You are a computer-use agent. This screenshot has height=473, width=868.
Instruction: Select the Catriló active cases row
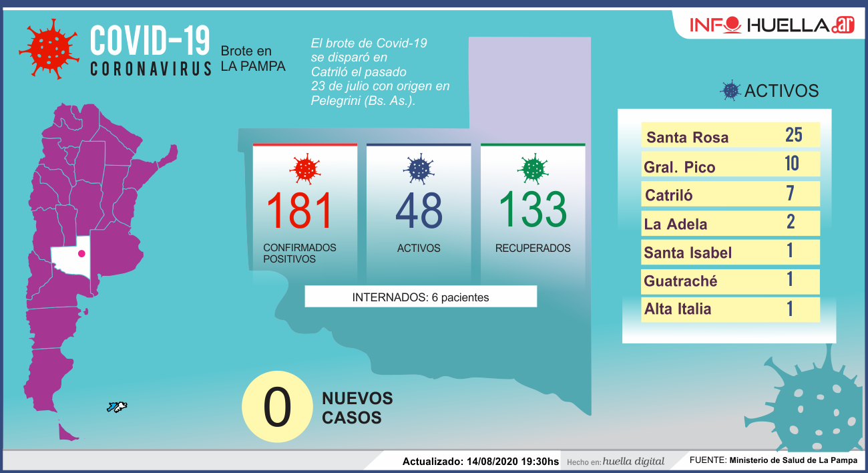(x=730, y=194)
